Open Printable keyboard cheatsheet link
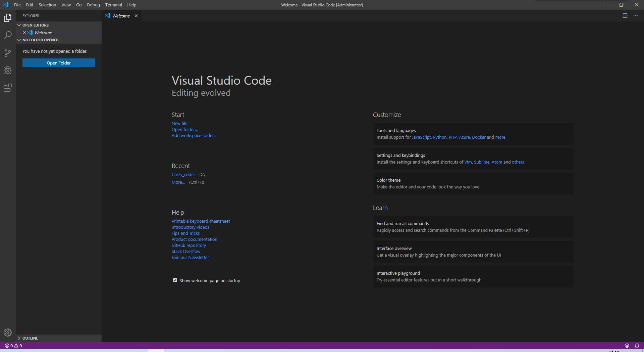 pyautogui.click(x=201, y=221)
